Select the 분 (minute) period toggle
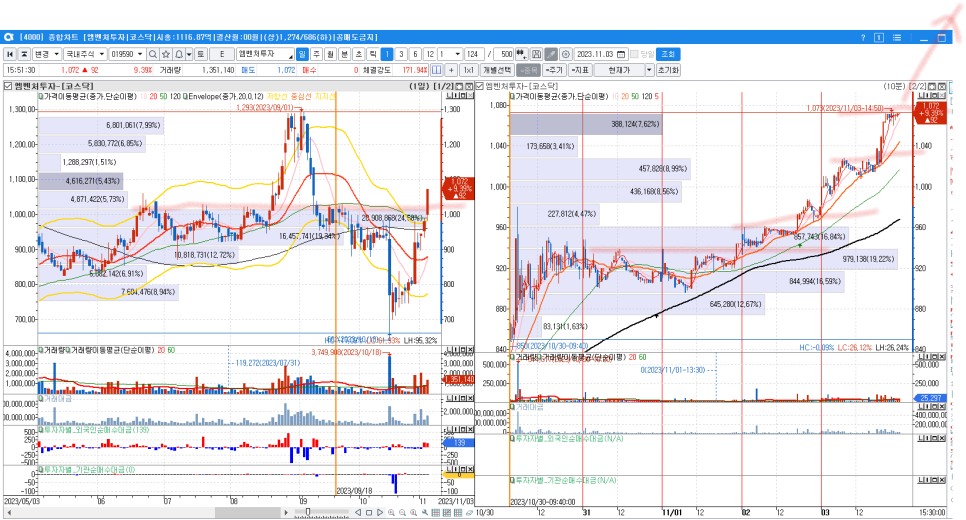This screenshot has width=966, height=520. tap(344, 54)
